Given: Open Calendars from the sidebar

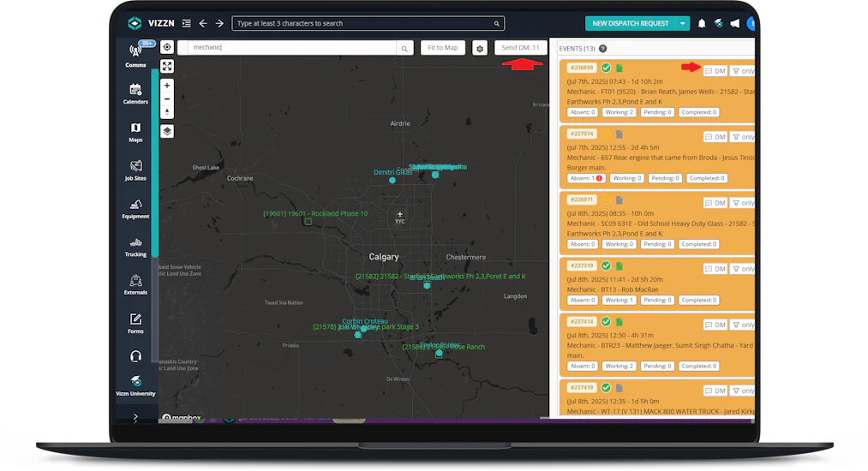Looking at the screenshot, I should pos(135,93).
